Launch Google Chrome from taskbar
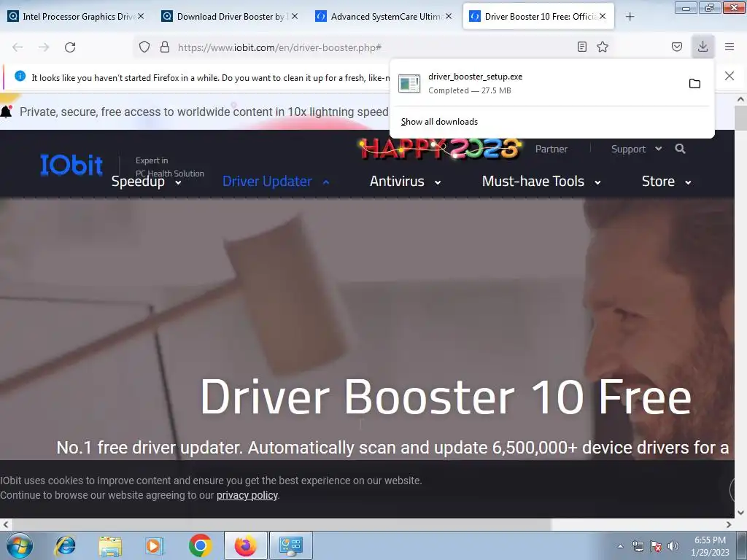Image resolution: width=747 pixels, height=560 pixels. pyautogui.click(x=200, y=545)
